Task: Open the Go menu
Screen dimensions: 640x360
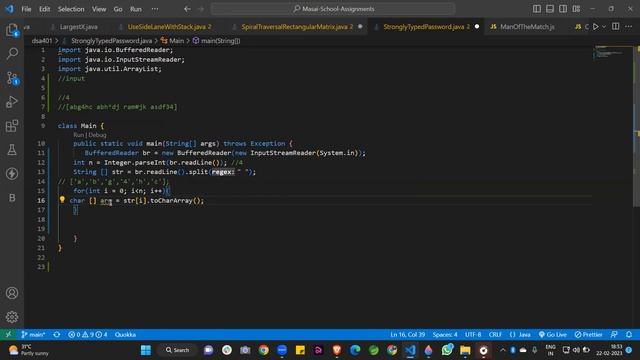Action: click(118, 9)
